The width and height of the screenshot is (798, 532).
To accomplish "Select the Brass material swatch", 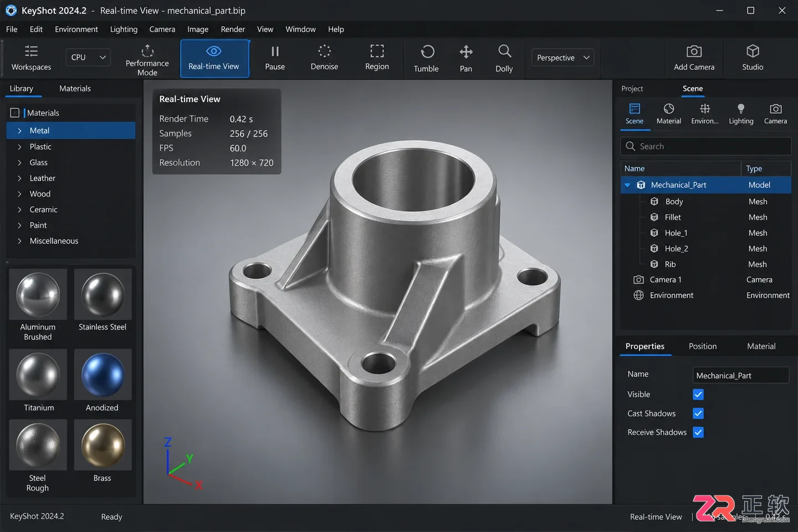I will click(x=103, y=444).
